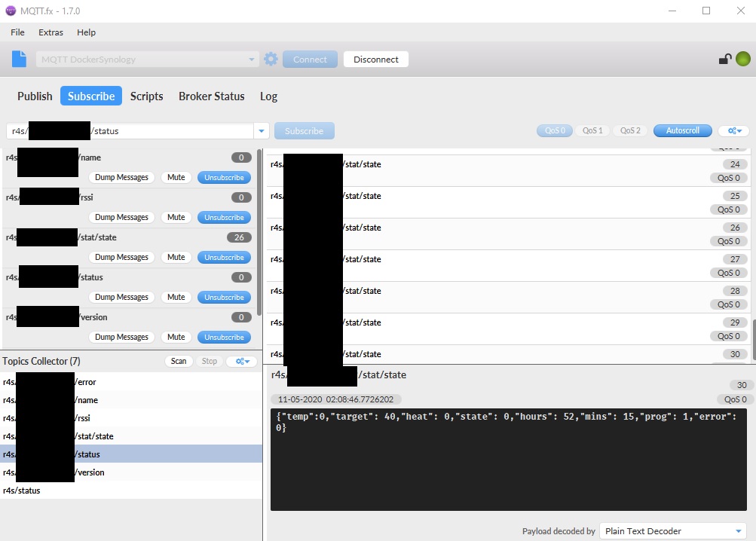The width and height of the screenshot is (756, 541).
Task: Mute the stat/state topic subscription
Action: point(176,258)
